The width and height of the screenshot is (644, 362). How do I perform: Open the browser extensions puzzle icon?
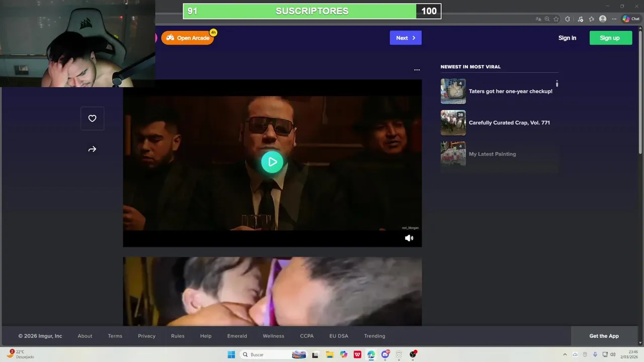point(568,19)
